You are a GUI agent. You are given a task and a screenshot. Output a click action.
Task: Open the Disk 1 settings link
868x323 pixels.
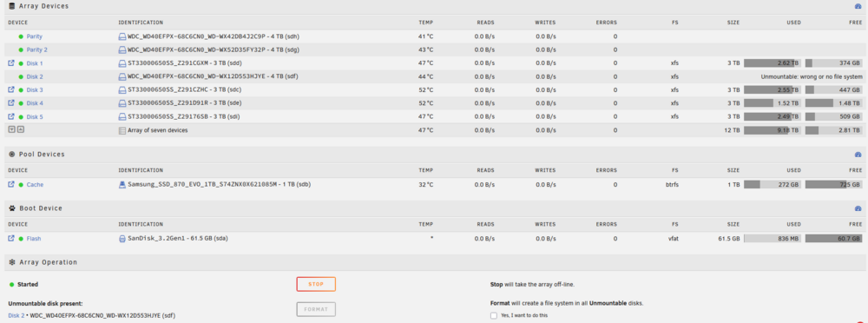35,63
